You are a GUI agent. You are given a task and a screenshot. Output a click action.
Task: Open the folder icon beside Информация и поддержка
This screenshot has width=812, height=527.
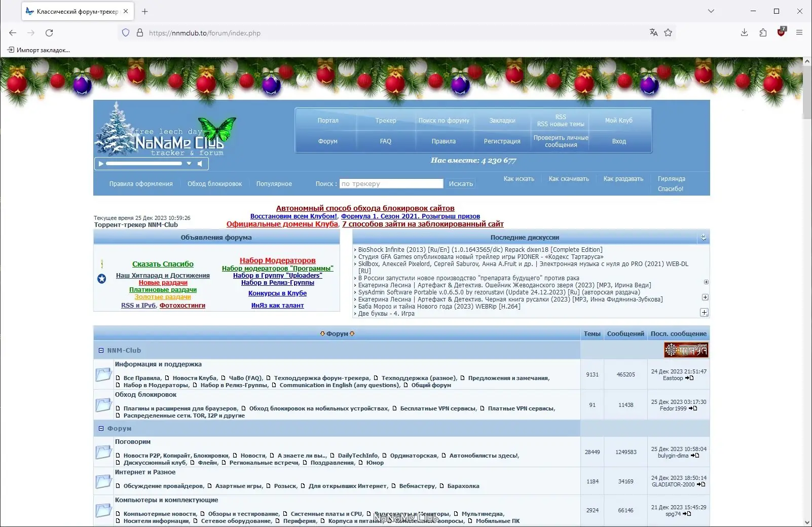tap(103, 374)
